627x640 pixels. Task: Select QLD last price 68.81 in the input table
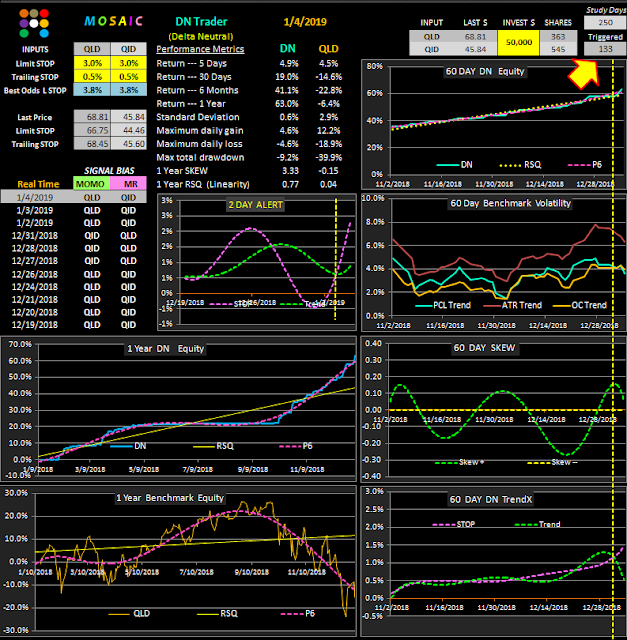(475, 37)
